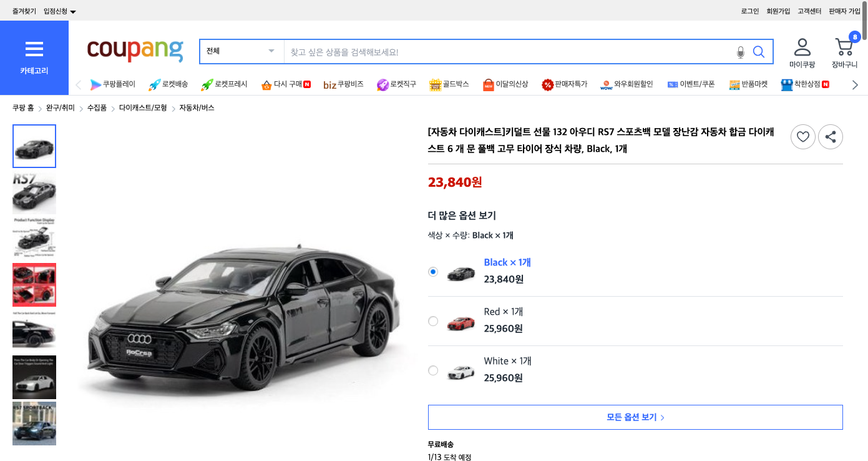
Task: Click the 모든 옵션 보기 button
Action: tap(635, 417)
